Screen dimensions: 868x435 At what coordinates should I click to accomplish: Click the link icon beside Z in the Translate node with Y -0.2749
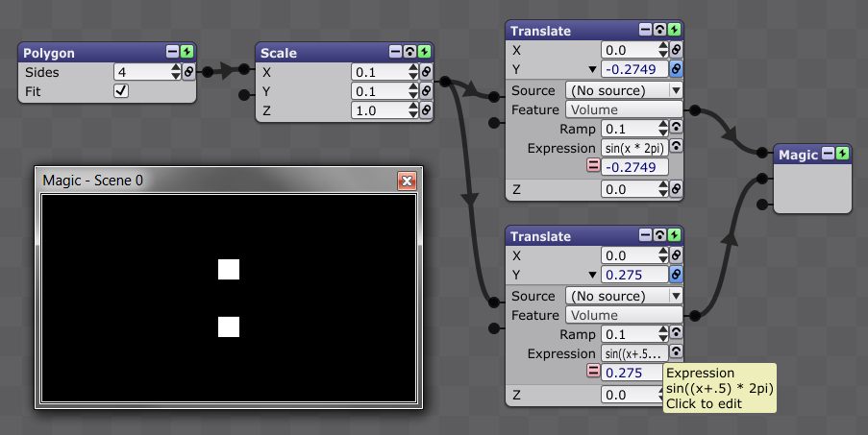coord(676,189)
